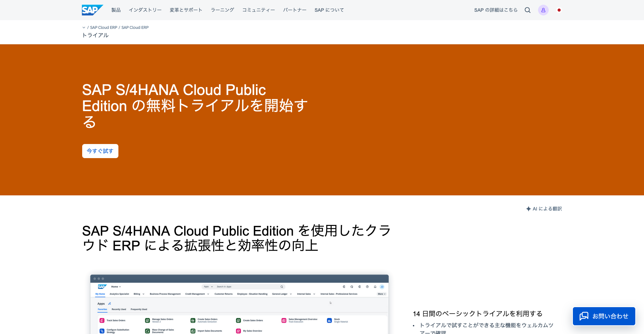Expand the breadcrumb chevron before SAP Cloud ERP

tap(84, 28)
